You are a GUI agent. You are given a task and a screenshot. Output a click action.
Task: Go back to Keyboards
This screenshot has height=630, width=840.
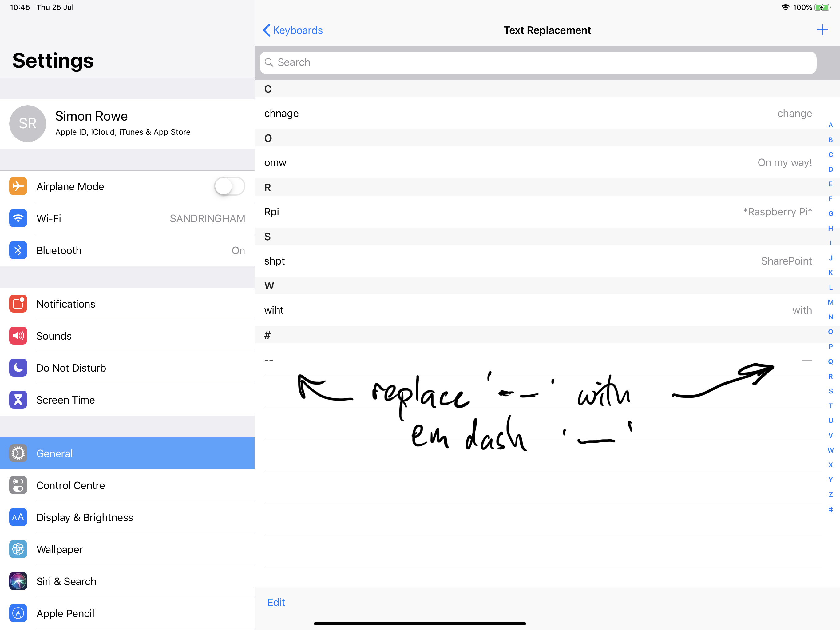pyautogui.click(x=292, y=30)
